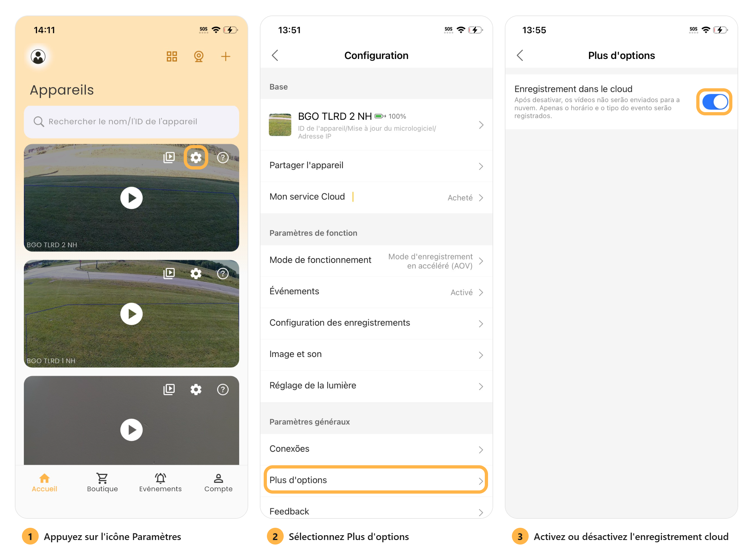Open help icon on third unnamed camera
This screenshot has width=753, height=560.
pos(223,390)
